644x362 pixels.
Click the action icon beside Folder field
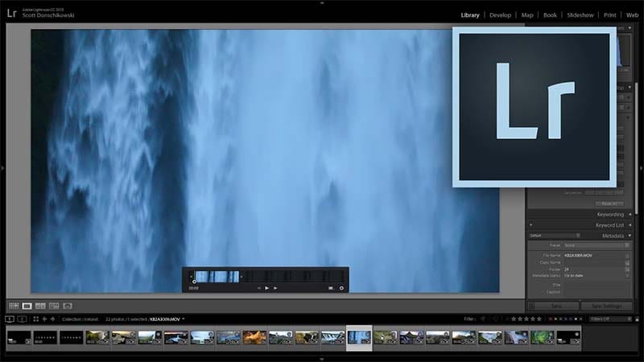coord(627,269)
